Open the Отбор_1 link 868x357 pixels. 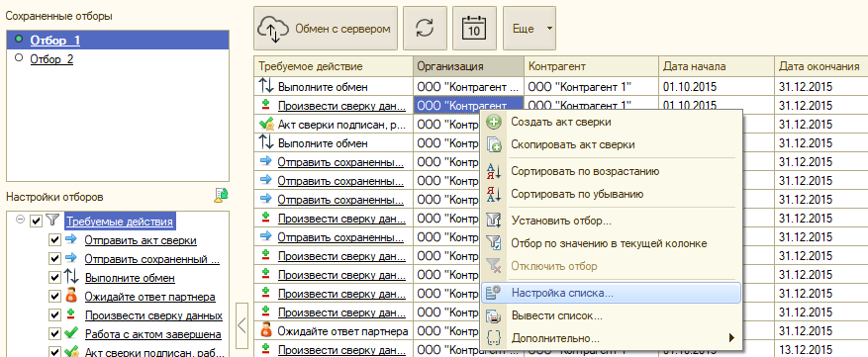[x=55, y=41]
